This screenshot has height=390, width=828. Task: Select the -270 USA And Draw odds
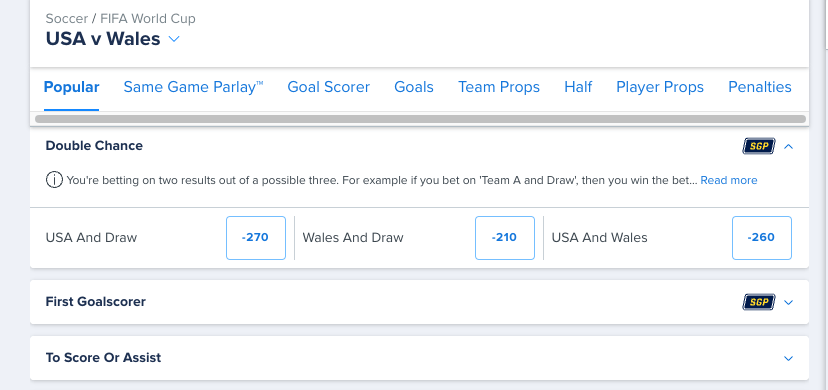[x=256, y=237]
